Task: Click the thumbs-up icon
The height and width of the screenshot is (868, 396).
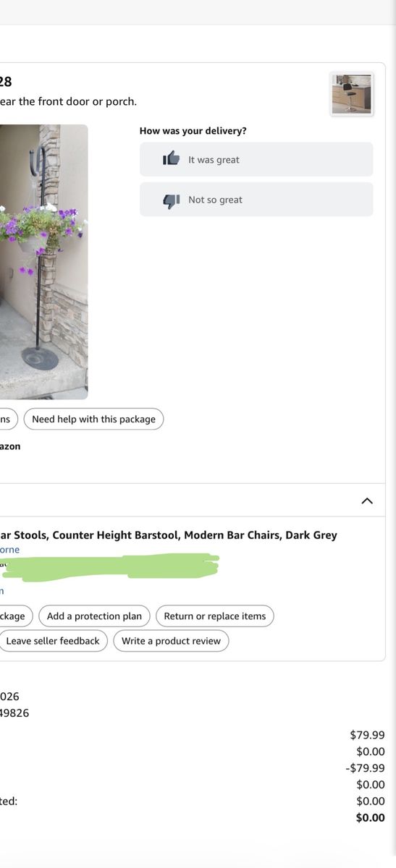Action: 171,158
